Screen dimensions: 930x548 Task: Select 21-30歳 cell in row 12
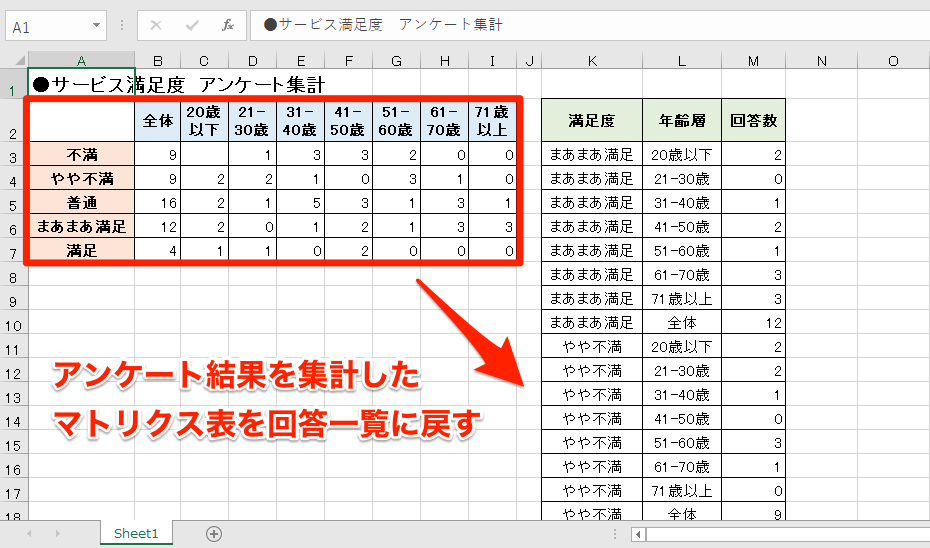pos(682,371)
